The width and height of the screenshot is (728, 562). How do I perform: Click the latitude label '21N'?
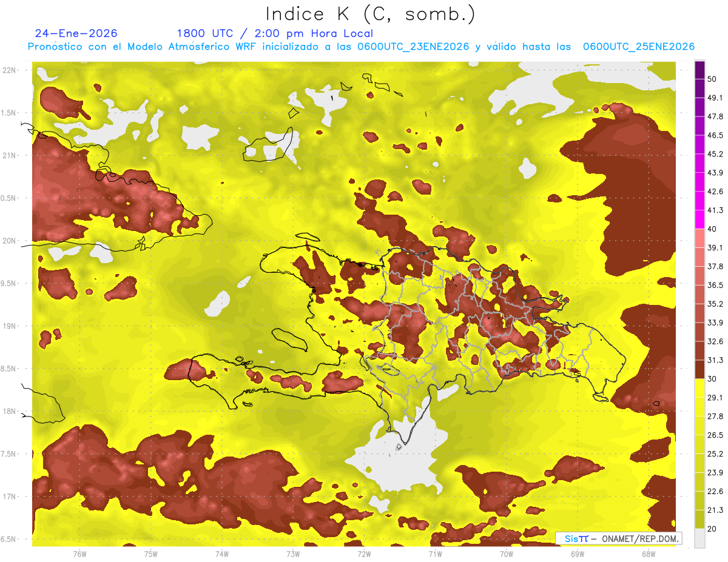coord(8,155)
